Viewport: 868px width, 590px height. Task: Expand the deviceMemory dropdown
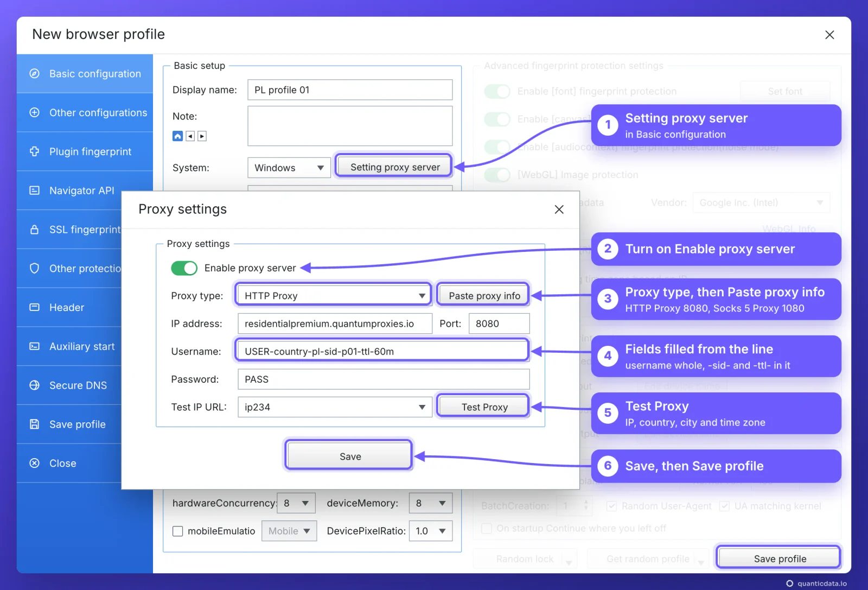[431, 503]
